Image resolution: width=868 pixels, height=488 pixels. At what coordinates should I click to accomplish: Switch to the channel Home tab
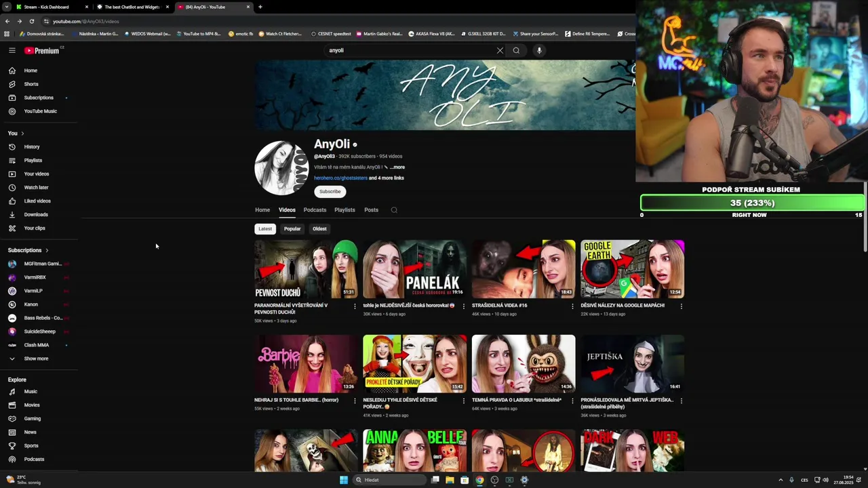click(x=262, y=210)
